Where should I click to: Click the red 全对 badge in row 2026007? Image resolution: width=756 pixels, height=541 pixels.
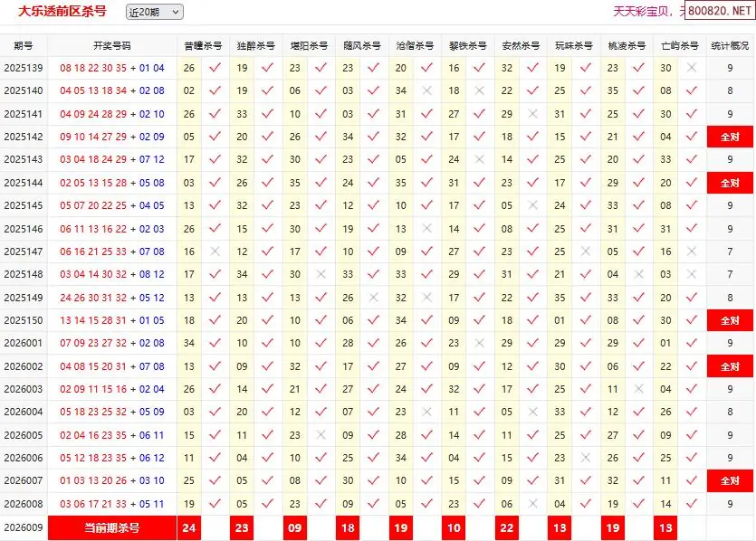coord(730,480)
